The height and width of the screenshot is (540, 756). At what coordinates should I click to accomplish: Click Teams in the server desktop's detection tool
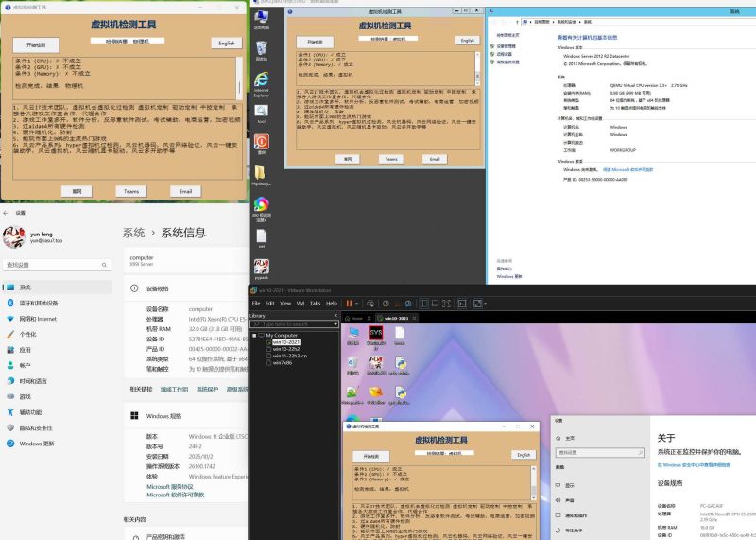click(x=391, y=159)
